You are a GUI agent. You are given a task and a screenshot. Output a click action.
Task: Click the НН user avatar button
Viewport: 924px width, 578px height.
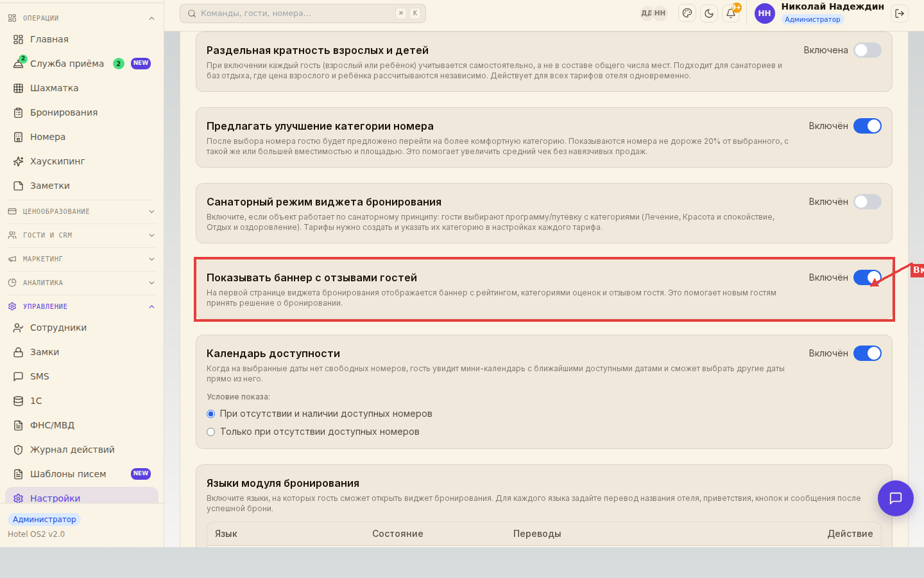(x=764, y=13)
